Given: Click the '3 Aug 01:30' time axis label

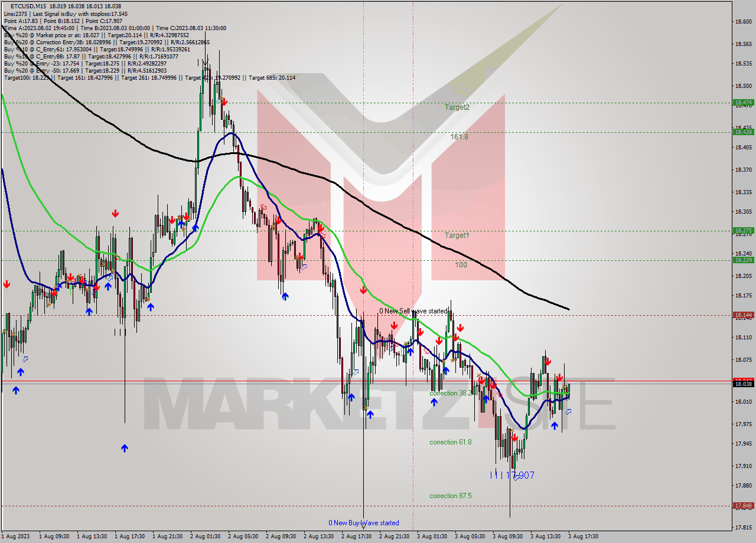Looking at the screenshot, I should [432, 537].
